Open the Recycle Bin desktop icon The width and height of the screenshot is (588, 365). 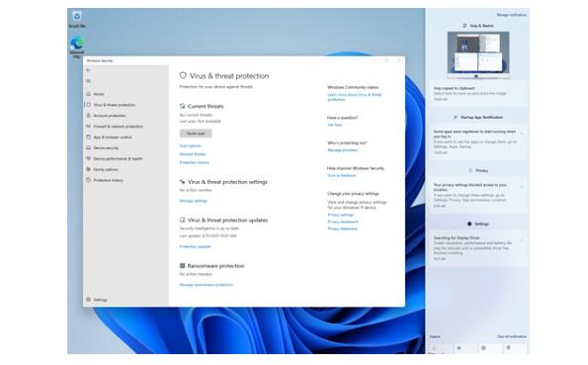click(x=77, y=19)
